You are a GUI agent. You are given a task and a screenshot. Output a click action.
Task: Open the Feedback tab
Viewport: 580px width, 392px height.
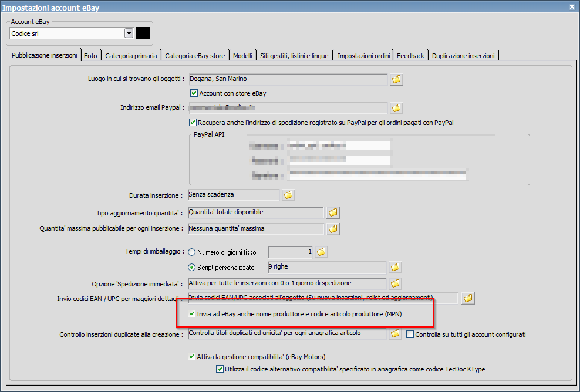(x=410, y=56)
